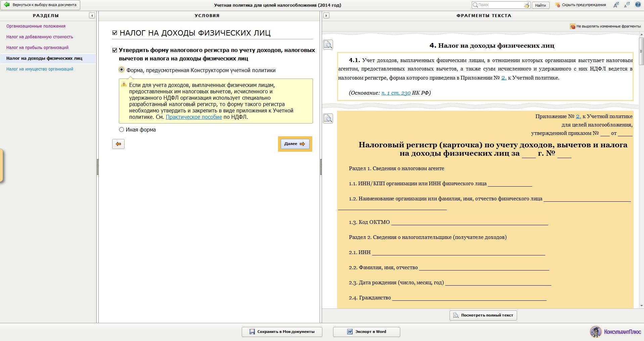Open the preview icon beside Приложение № 2
Image resolution: width=644 pixels, height=341 pixels.
[x=328, y=118]
